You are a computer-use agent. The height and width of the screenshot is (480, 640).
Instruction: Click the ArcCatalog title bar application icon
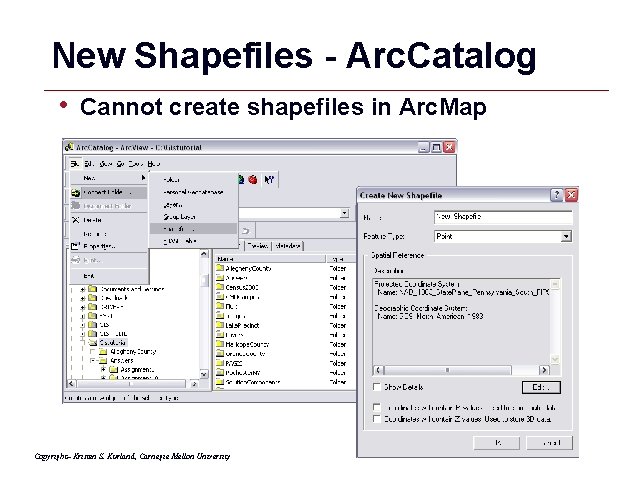pyautogui.click(x=69, y=147)
